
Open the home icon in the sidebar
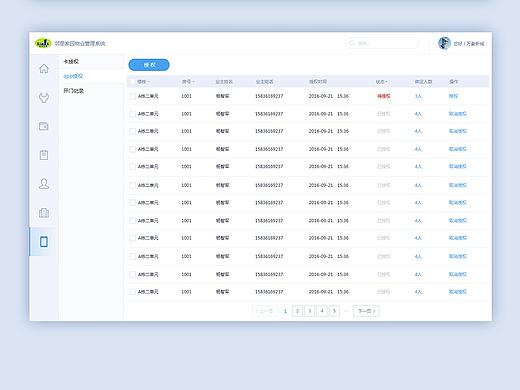[44, 69]
